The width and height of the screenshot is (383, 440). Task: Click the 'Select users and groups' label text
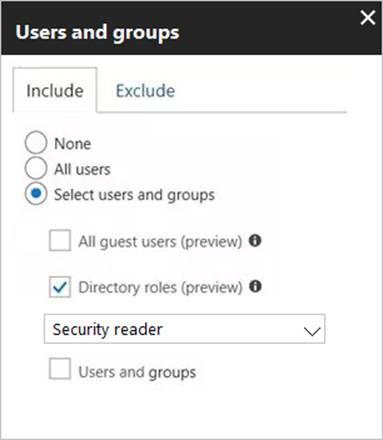coord(134,195)
